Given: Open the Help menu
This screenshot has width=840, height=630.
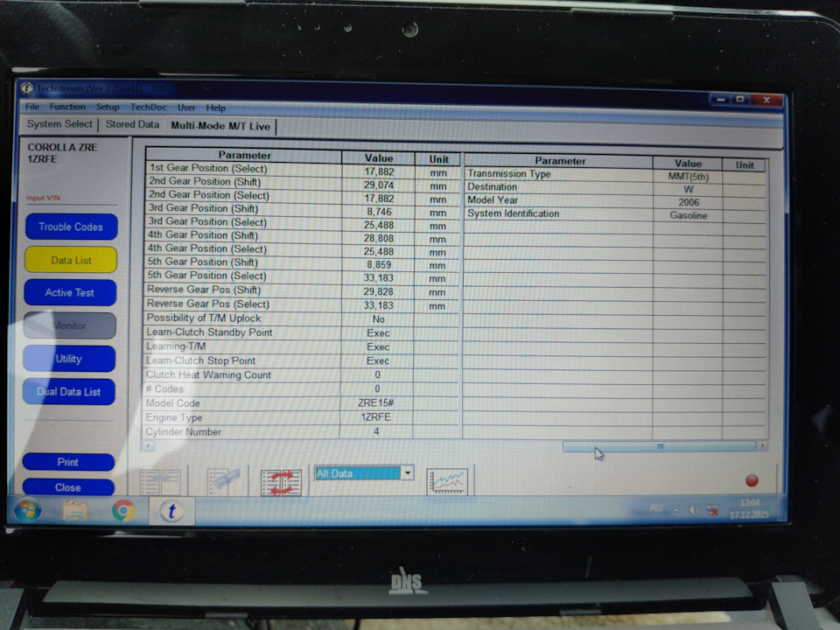Looking at the screenshot, I should pyautogui.click(x=216, y=108).
